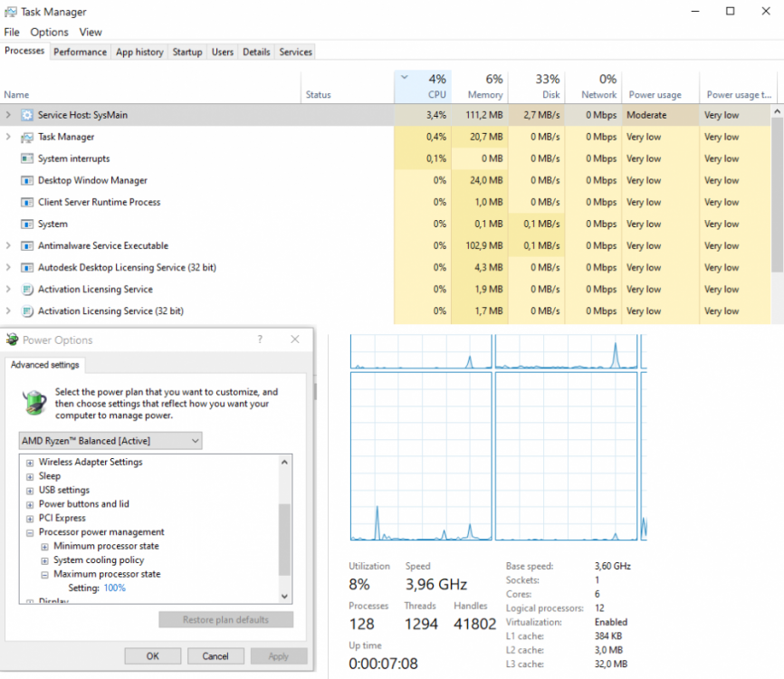
Task: Expand System cooling policy node
Action: coord(45,560)
